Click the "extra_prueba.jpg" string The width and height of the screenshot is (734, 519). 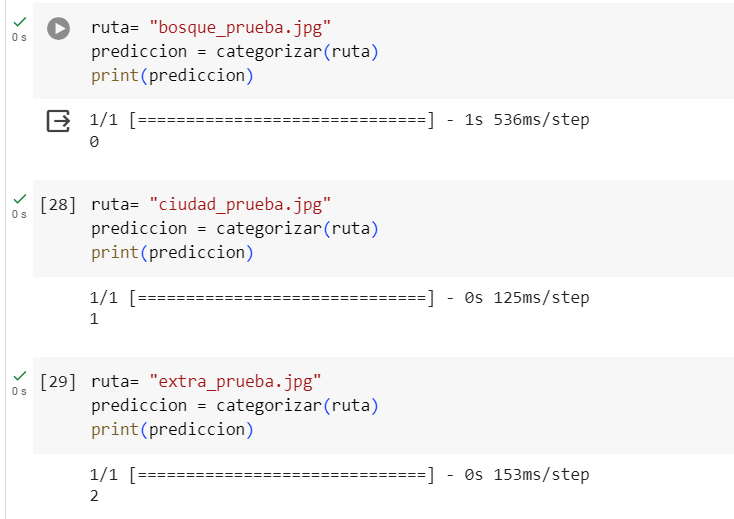tap(235, 382)
